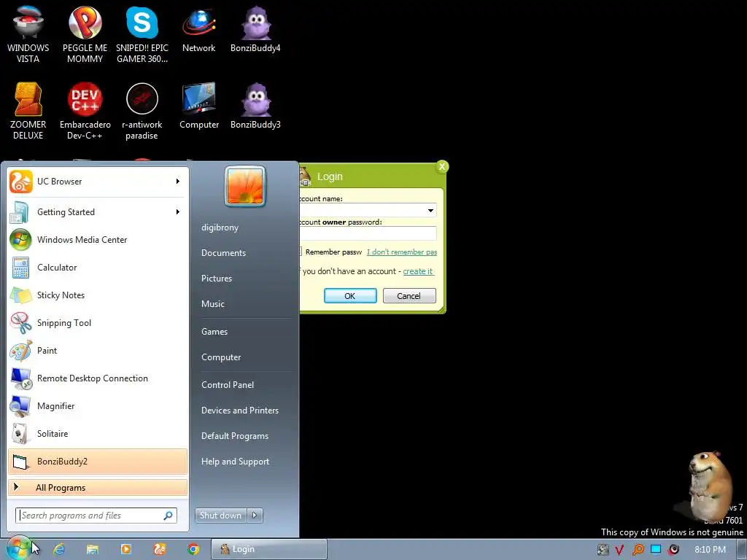This screenshot has width=747, height=560.
Task: Open Internet Explorer from the taskbar
Action: tap(59, 549)
